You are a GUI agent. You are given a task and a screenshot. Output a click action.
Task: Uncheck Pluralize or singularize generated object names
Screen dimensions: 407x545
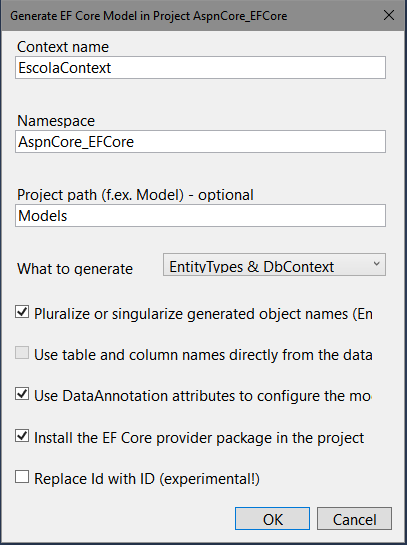[22, 312]
